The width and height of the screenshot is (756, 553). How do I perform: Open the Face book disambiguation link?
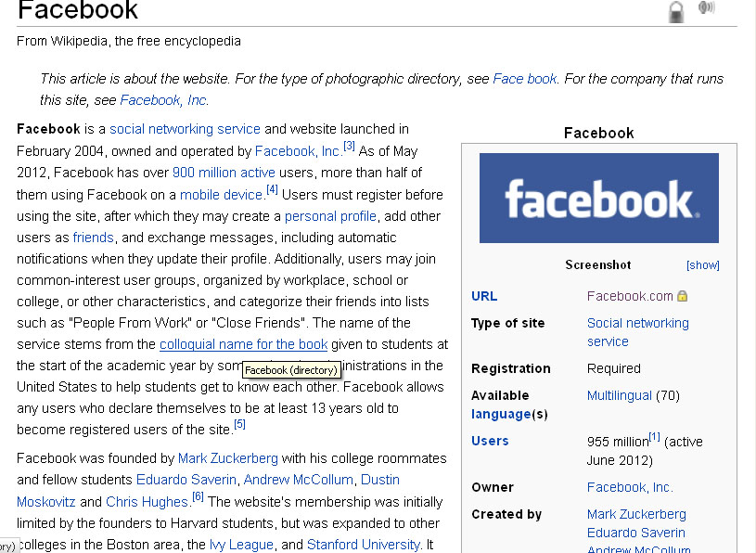click(x=524, y=79)
